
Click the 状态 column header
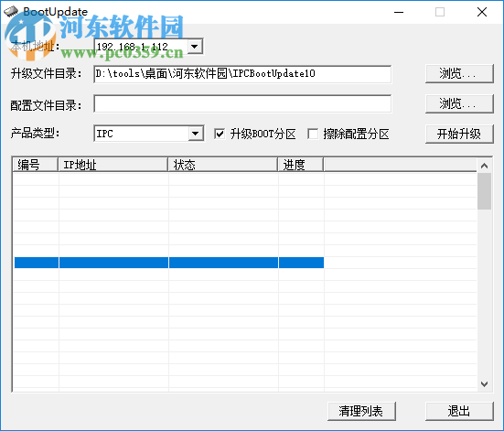tap(223, 165)
